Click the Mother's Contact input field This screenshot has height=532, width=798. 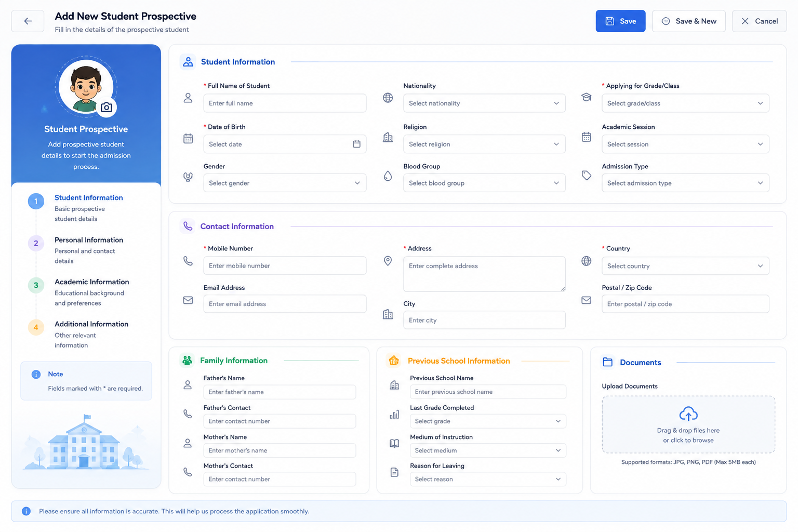pyautogui.click(x=280, y=479)
